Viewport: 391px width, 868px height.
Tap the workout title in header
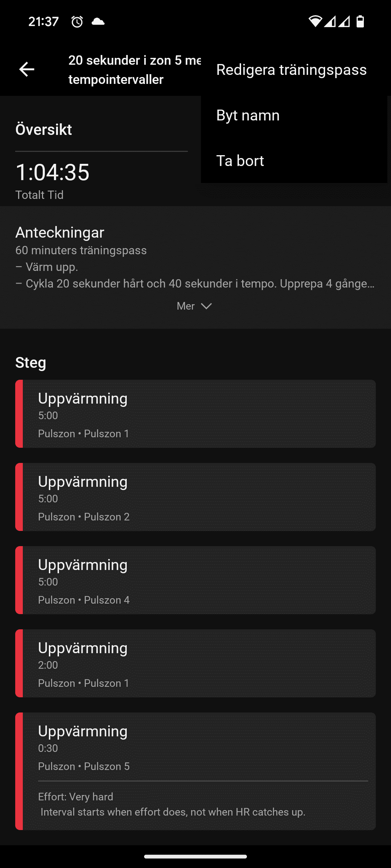[x=135, y=70]
